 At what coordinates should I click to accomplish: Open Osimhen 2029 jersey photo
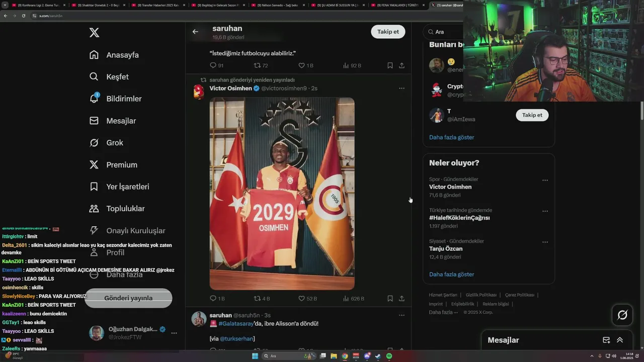coord(282,194)
